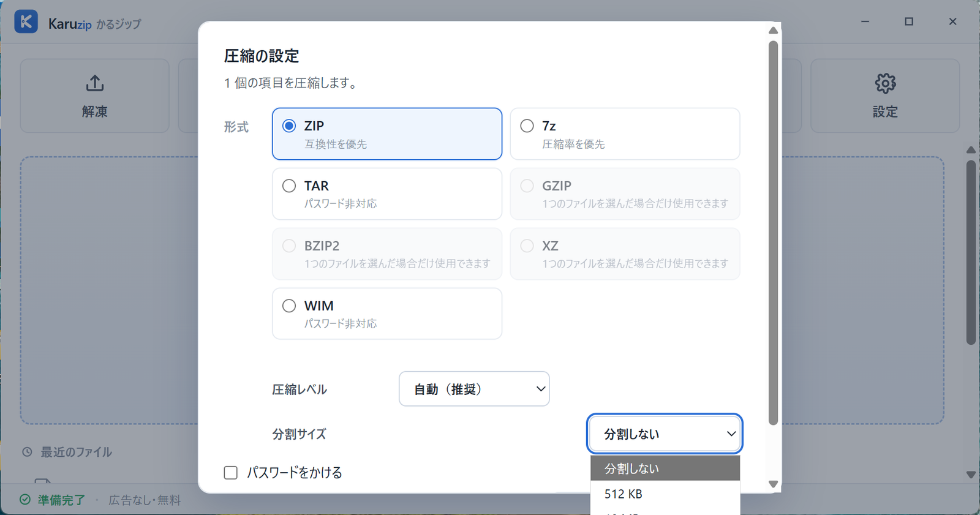Select the 7z format radio button

pos(527,126)
